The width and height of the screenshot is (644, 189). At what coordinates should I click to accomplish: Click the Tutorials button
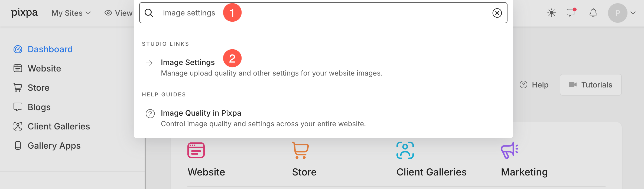[x=591, y=85]
